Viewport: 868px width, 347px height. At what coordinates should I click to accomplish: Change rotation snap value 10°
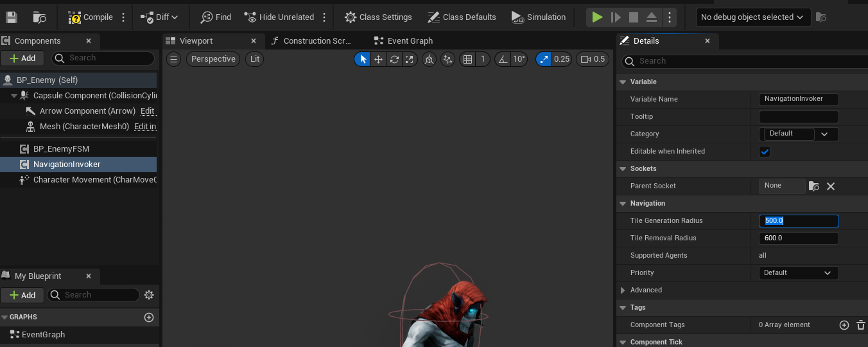(x=519, y=59)
